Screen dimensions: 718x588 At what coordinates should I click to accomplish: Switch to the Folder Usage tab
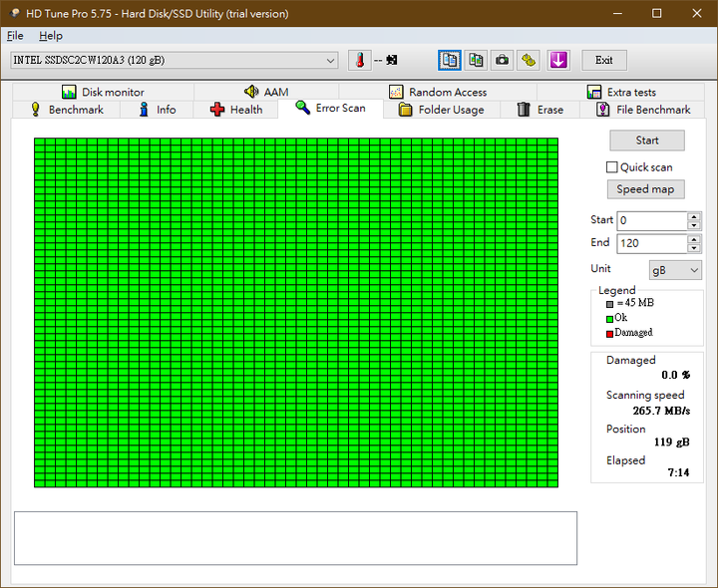pos(442,110)
